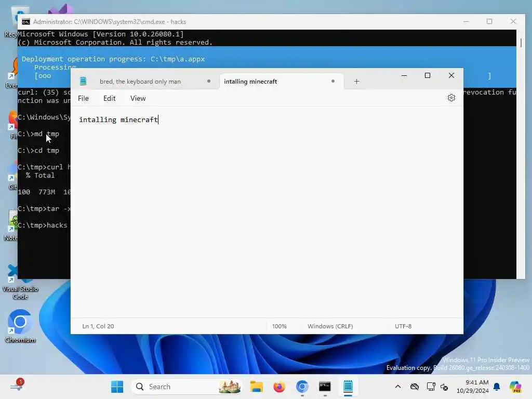Maximize the command prompt window
This screenshot has width=532, height=399.
(x=489, y=21)
